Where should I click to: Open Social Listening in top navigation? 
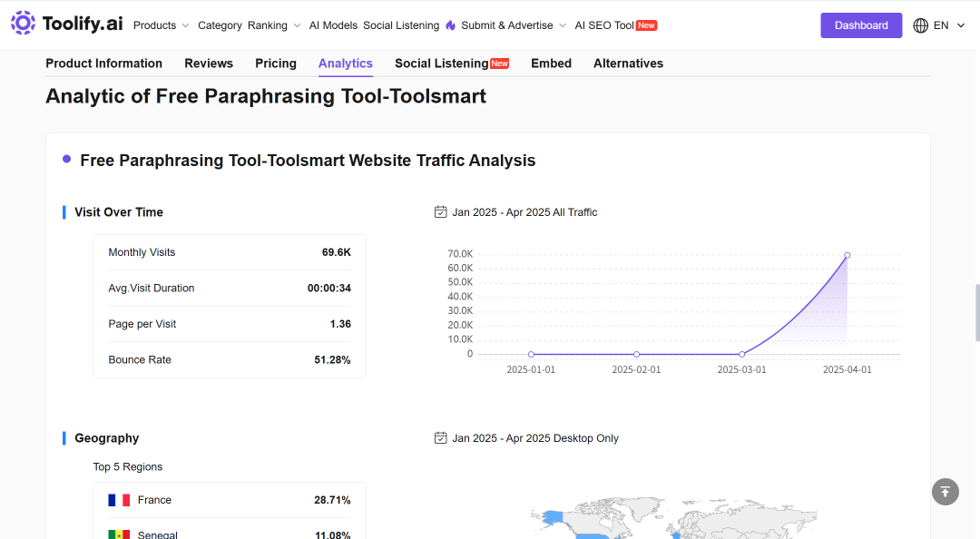pyautogui.click(x=401, y=25)
